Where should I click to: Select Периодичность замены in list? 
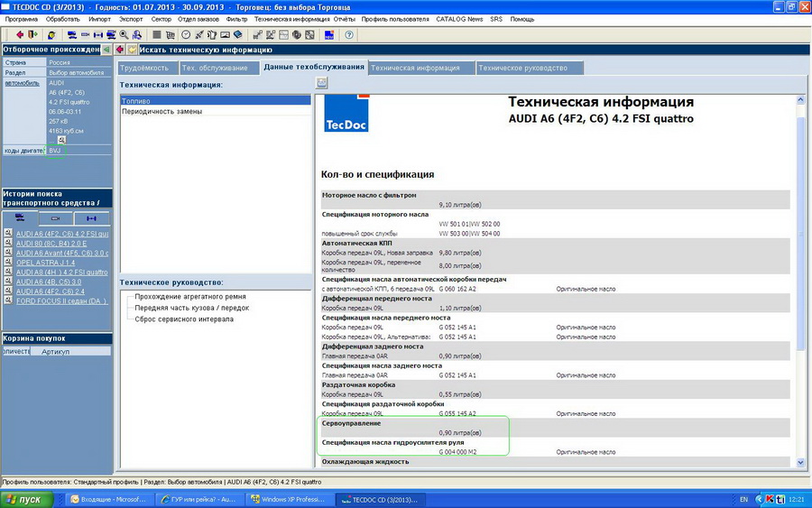tap(216, 111)
